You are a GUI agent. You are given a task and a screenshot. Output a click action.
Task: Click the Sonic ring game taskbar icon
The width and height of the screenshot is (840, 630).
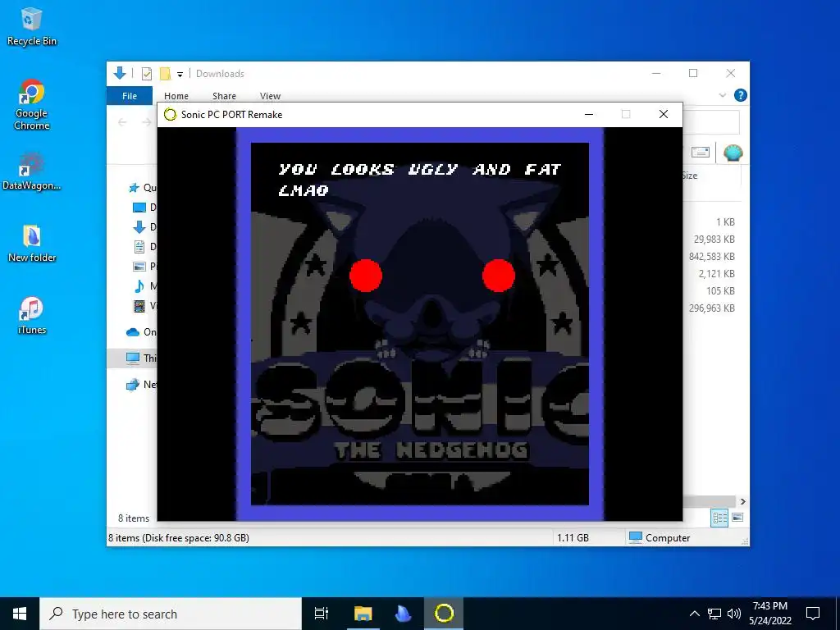click(444, 614)
